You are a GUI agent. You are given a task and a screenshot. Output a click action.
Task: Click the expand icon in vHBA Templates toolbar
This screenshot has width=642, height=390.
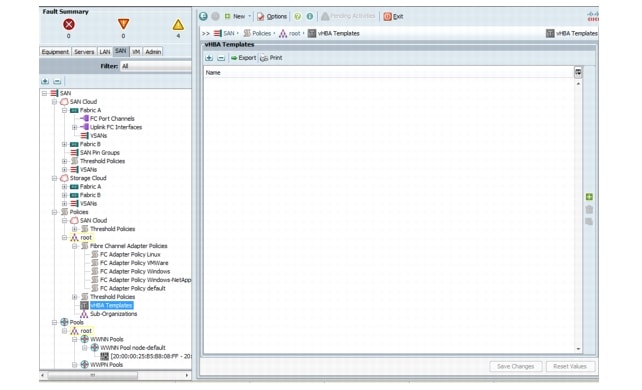[x=209, y=58]
